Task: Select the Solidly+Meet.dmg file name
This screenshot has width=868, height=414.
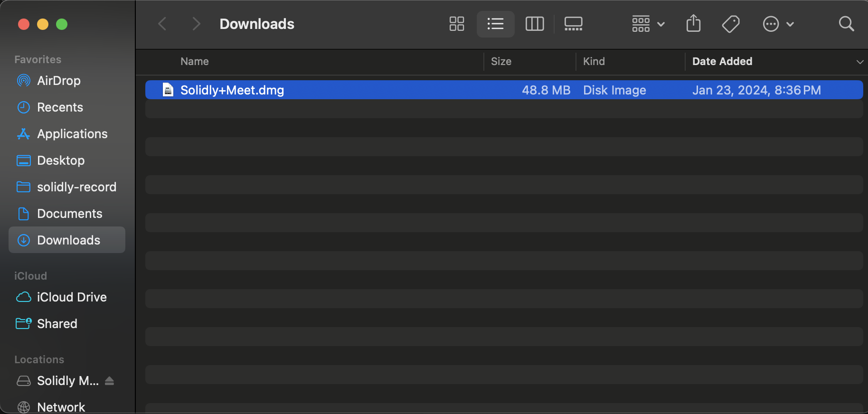Action: (x=232, y=90)
